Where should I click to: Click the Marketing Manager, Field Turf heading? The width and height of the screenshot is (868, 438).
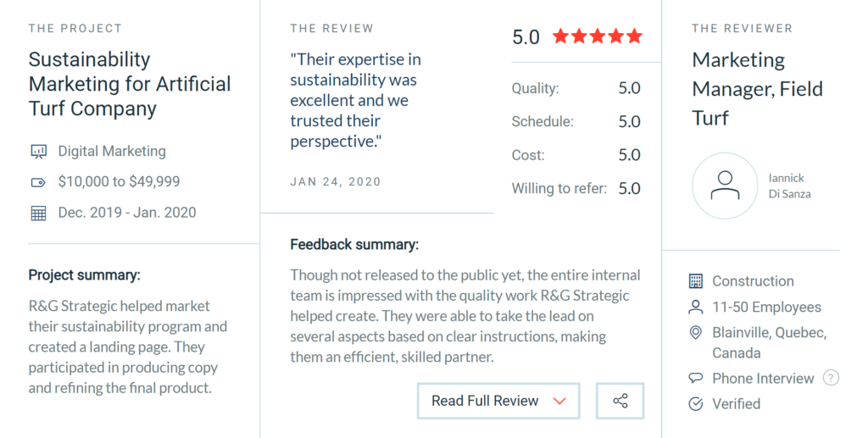pos(757,88)
